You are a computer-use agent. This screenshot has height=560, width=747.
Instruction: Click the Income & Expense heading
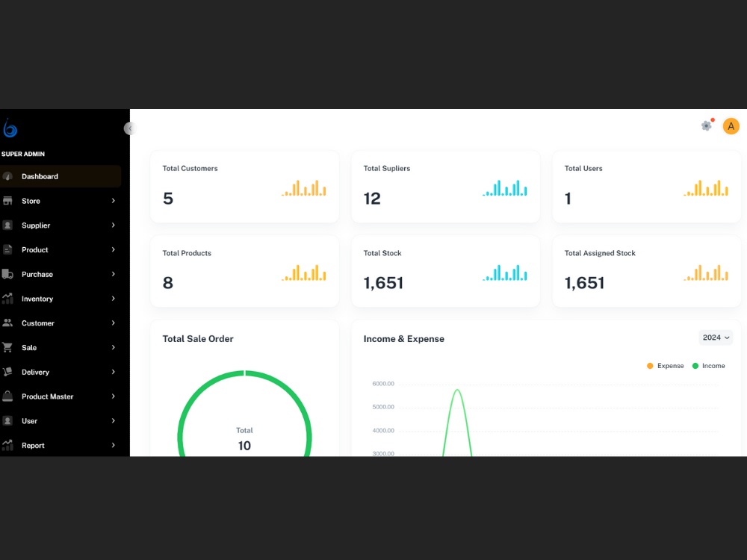403,338
